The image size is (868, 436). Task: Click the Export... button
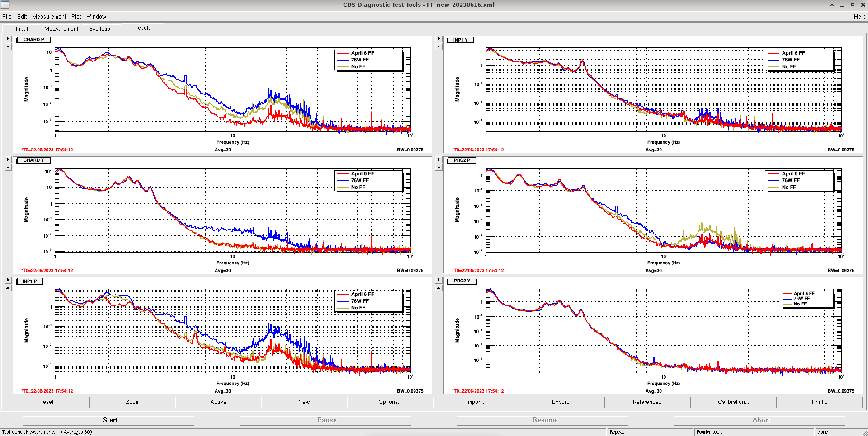coord(561,402)
